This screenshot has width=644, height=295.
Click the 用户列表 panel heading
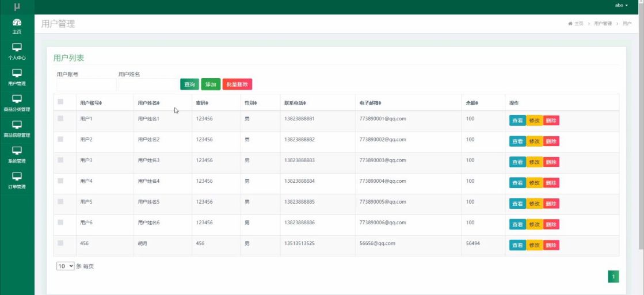pyautogui.click(x=68, y=58)
